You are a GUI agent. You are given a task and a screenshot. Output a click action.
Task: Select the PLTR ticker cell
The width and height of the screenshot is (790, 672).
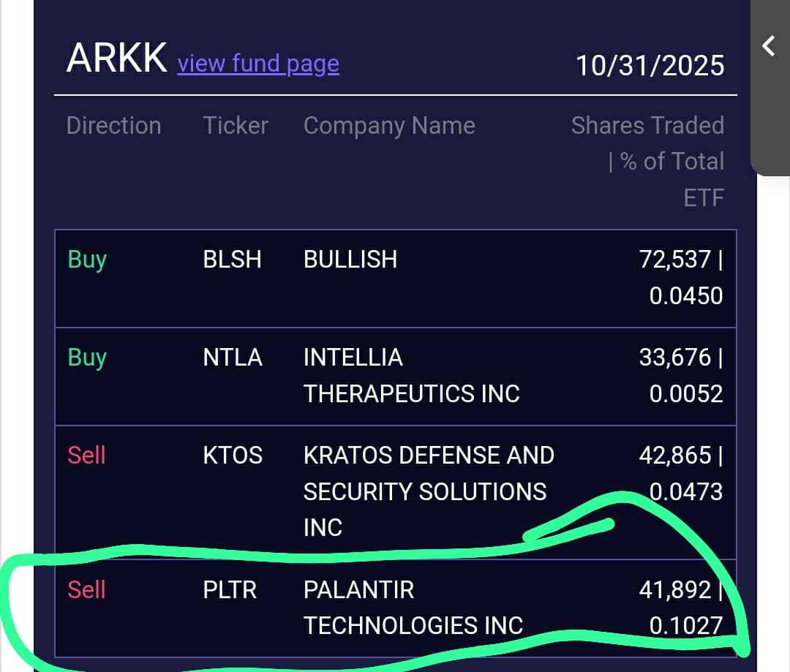[230, 589]
